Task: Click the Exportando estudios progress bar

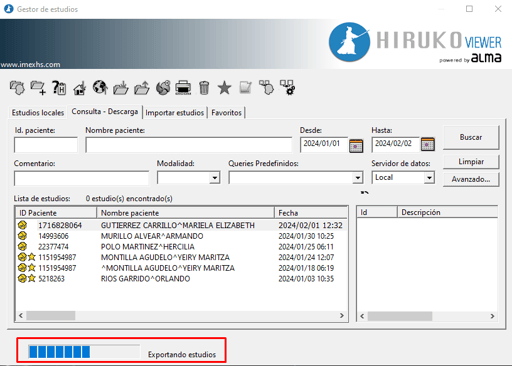Action: 84,352
